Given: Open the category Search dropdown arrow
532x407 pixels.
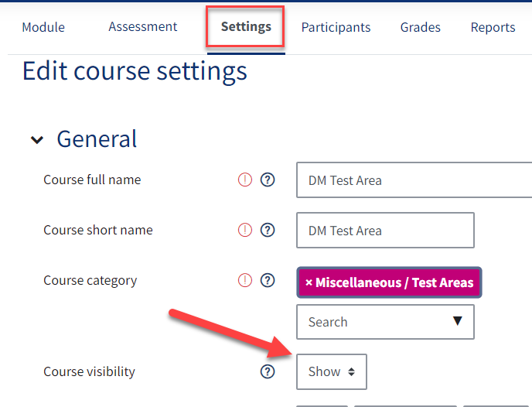Looking at the screenshot, I should click(x=457, y=321).
